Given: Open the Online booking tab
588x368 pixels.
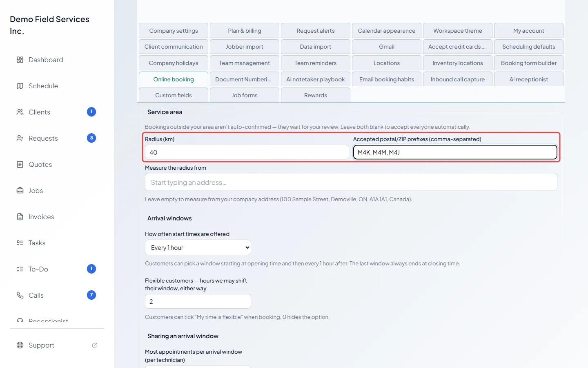Looking at the screenshot, I should point(174,79).
